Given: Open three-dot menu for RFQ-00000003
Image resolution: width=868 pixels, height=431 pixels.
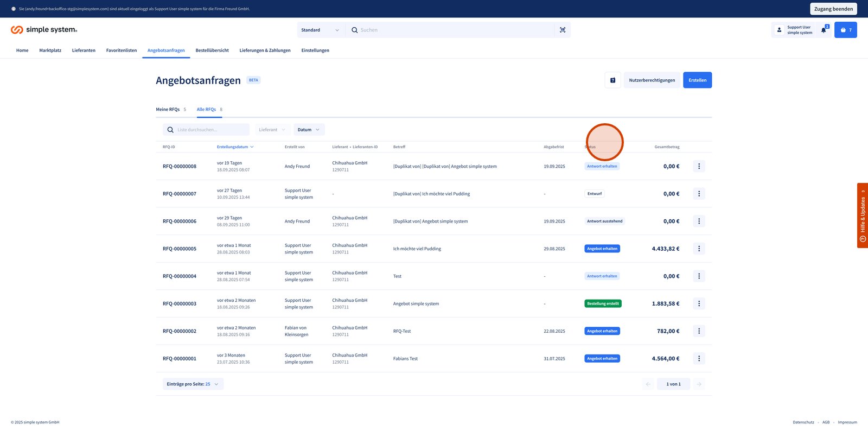Looking at the screenshot, I should coord(699,303).
